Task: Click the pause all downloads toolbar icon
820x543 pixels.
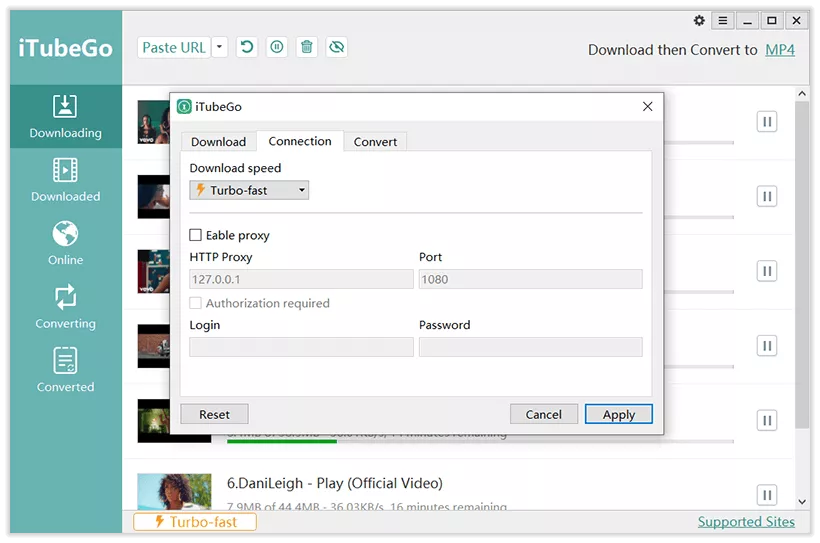Action: (277, 47)
